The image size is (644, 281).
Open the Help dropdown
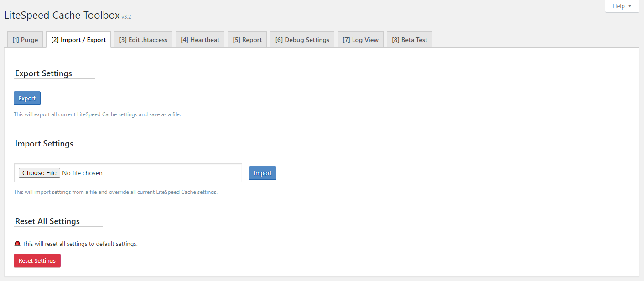[x=622, y=6]
